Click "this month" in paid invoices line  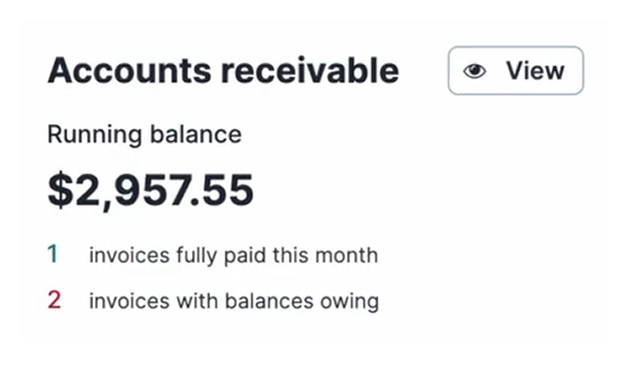325,255
